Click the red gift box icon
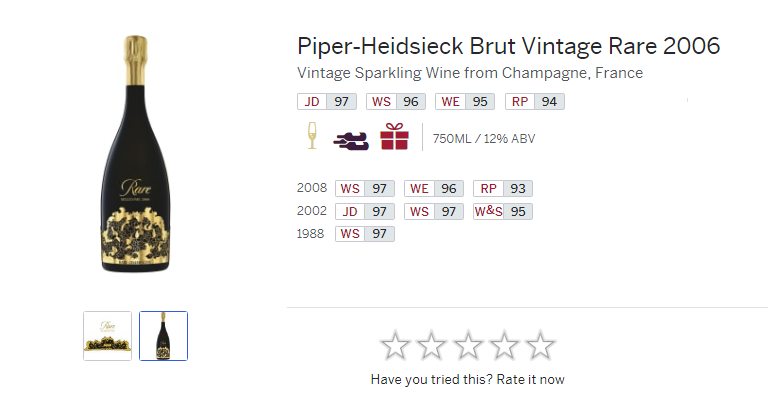Screen dimensions: 768x398 [x=394, y=136]
